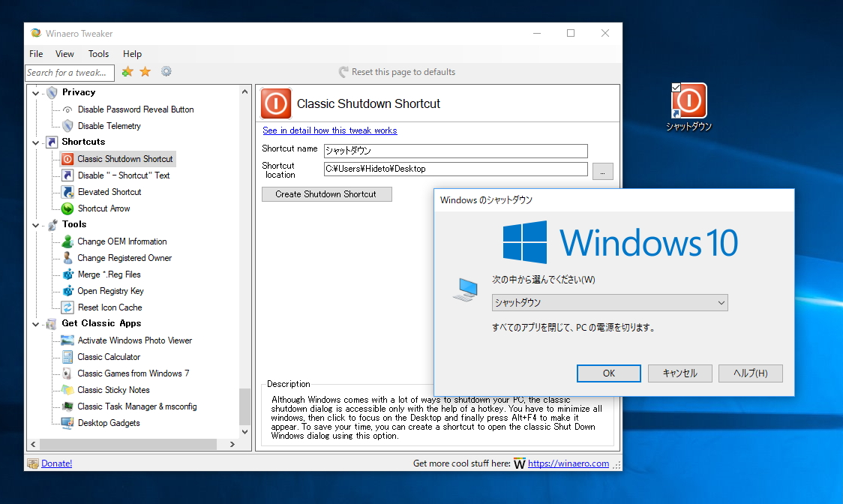This screenshot has height=504, width=843.
Task: Open See in detail how this tweak works link
Action: 329,130
